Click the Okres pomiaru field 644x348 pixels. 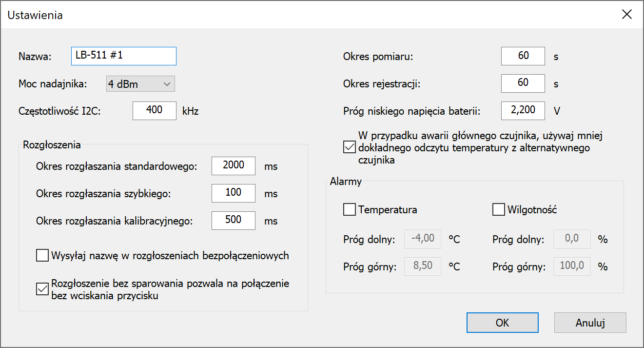pyautogui.click(x=523, y=56)
